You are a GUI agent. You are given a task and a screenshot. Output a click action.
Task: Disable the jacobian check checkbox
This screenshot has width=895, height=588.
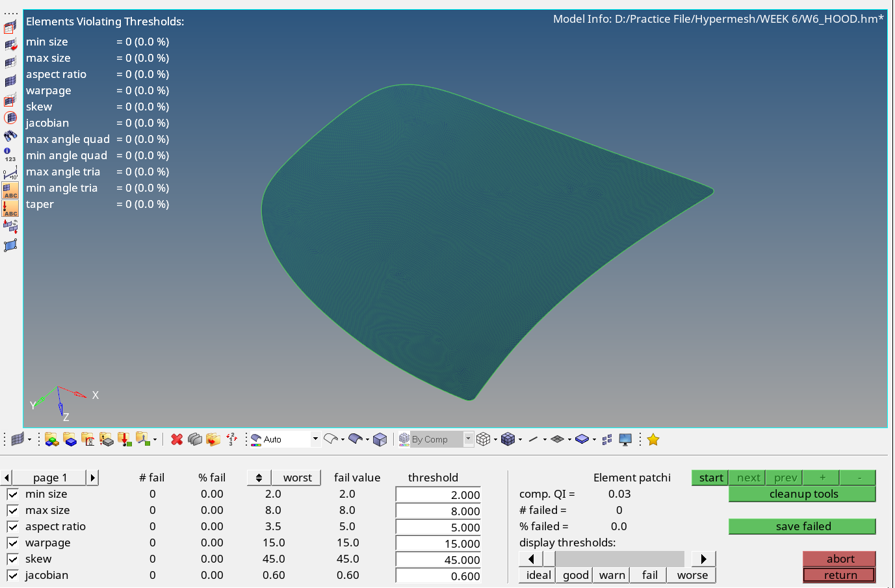12,575
